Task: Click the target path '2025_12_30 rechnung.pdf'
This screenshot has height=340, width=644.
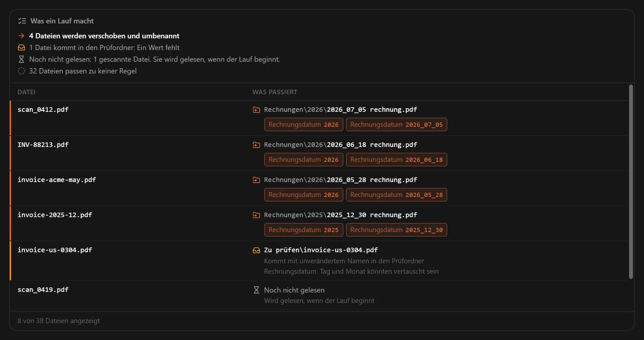Action: tap(372, 215)
